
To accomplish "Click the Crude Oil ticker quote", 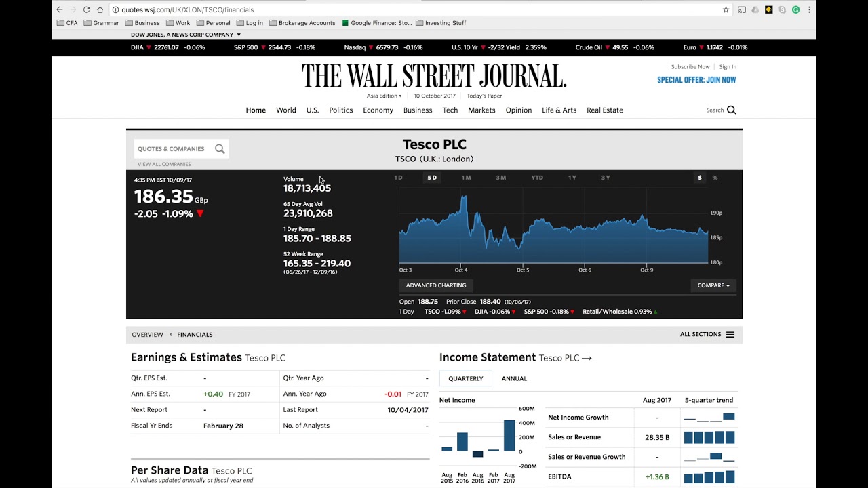I will (x=614, y=47).
